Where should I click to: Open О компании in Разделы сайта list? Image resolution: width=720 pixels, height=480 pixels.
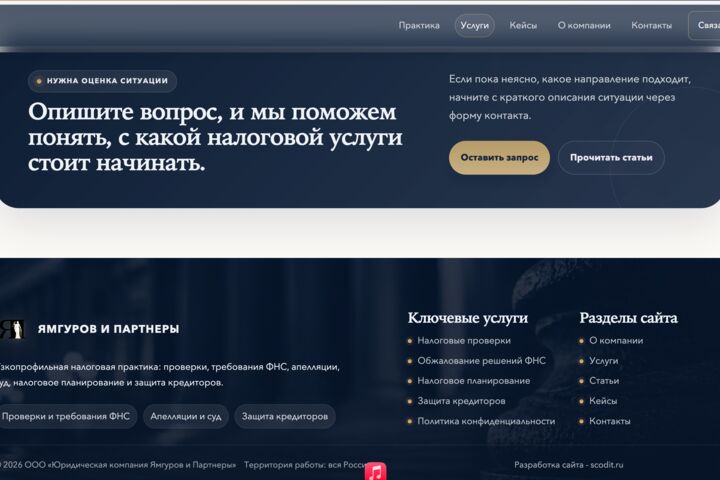pos(616,341)
